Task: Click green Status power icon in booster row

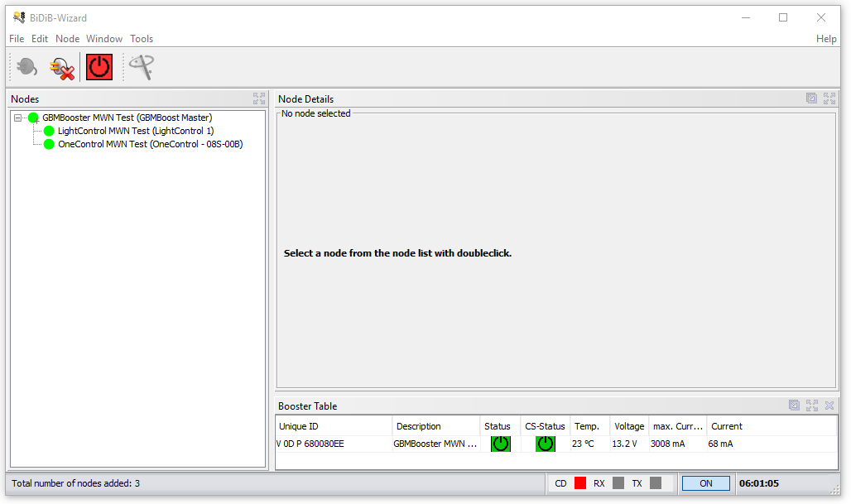Action: point(500,444)
